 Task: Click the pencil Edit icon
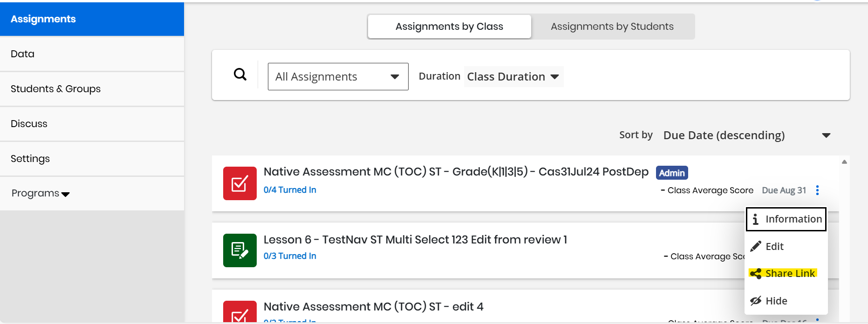pyautogui.click(x=756, y=246)
